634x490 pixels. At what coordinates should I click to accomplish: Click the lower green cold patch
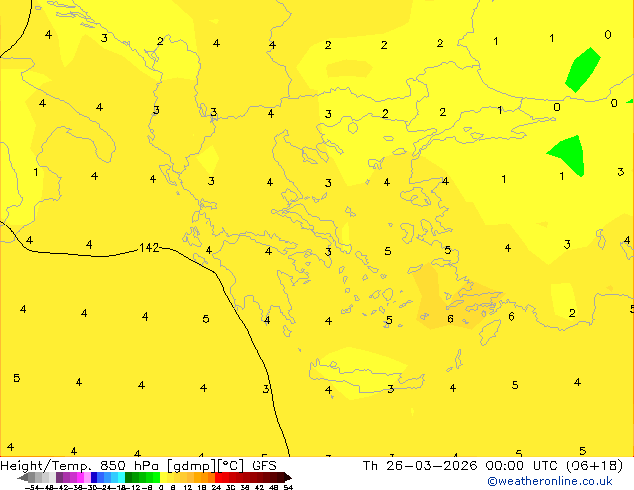(x=568, y=157)
